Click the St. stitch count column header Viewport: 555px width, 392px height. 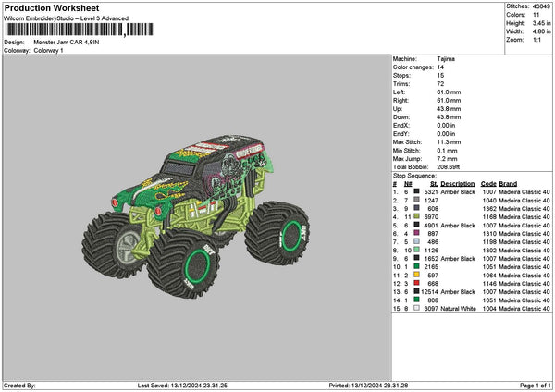click(x=433, y=183)
